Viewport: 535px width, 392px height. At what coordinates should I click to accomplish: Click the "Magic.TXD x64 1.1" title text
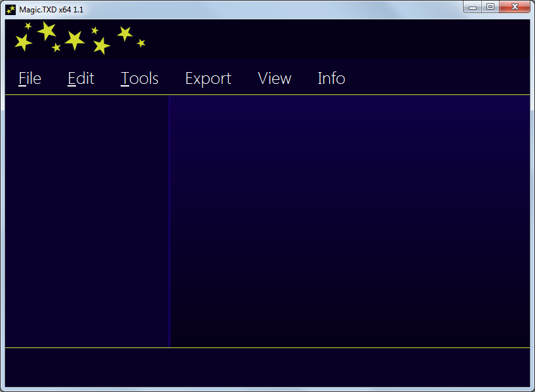51,10
